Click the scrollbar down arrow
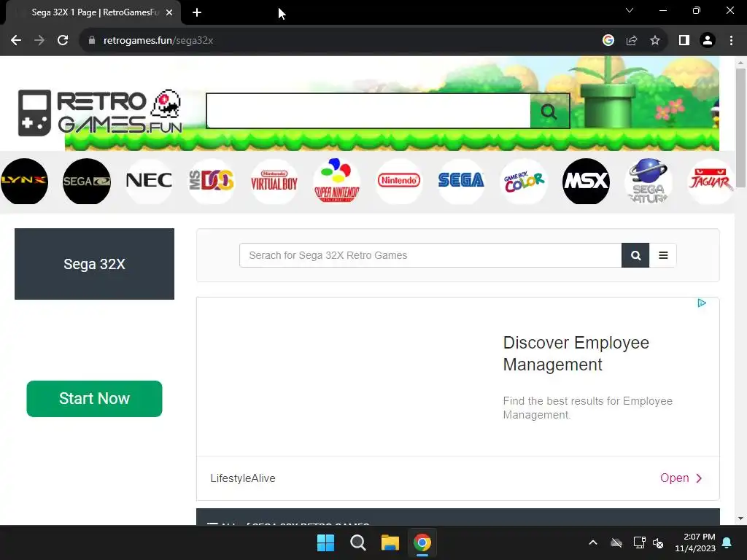747x560 pixels. pyautogui.click(x=740, y=518)
